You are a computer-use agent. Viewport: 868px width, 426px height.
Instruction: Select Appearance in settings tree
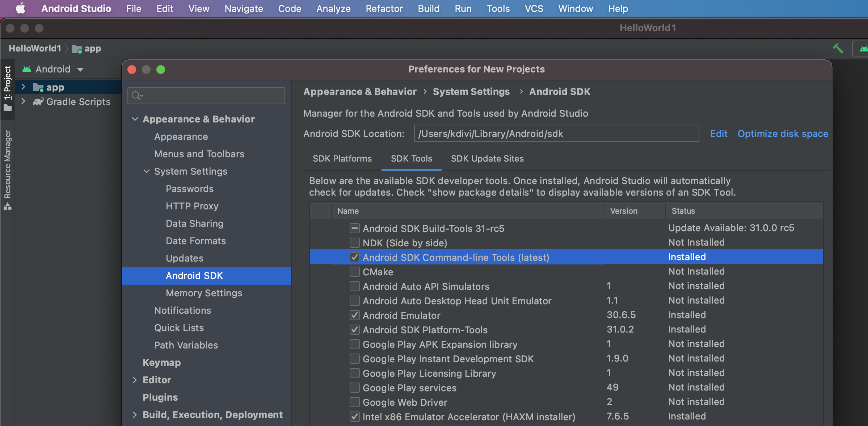181,137
